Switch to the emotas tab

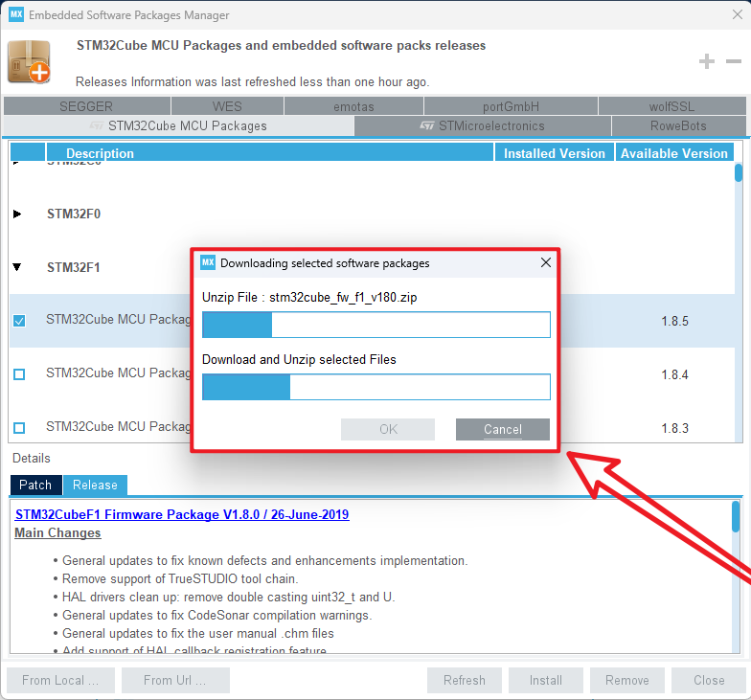(x=353, y=105)
